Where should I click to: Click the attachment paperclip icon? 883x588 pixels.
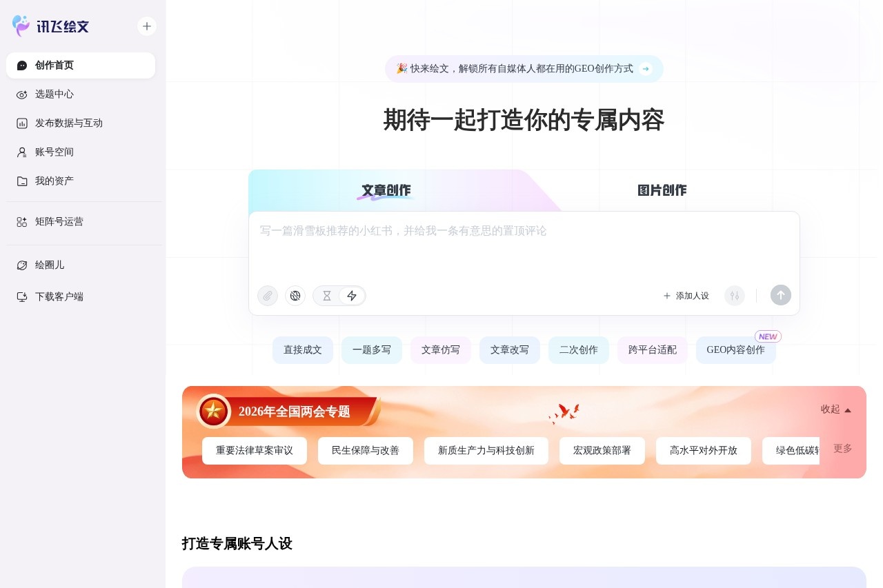pyautogui.click(x=267, y=295)
